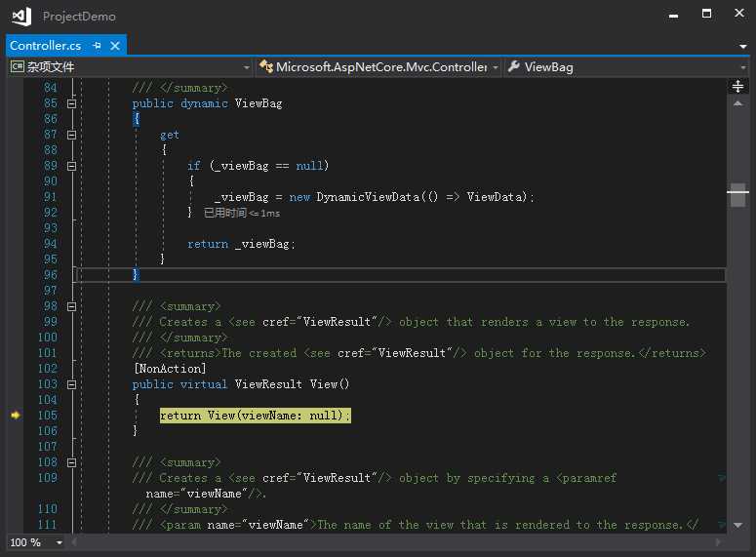Click the ViewResult return type on line 103
Screen dimensions: 756x557
[x=268, y=384]
